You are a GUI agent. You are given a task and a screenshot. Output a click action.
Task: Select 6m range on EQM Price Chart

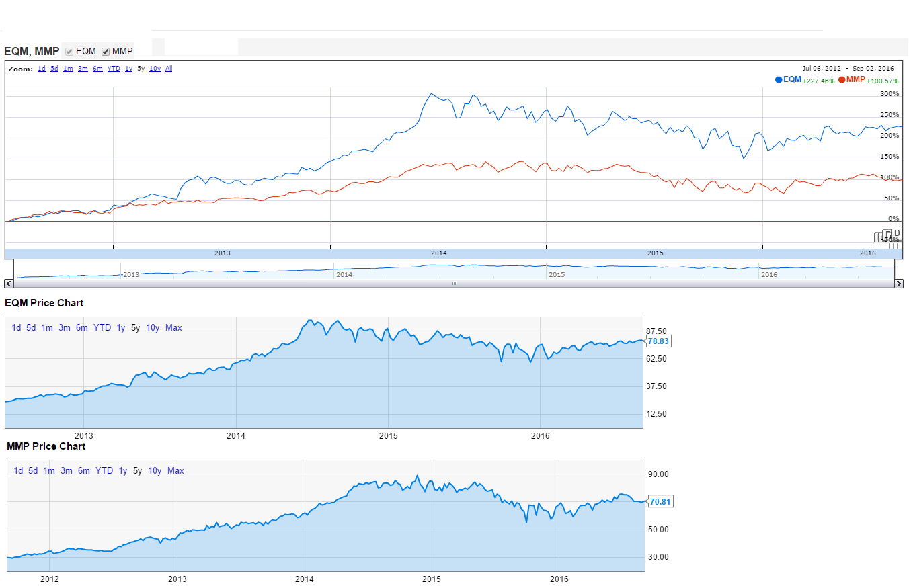(x=82, y=328)
